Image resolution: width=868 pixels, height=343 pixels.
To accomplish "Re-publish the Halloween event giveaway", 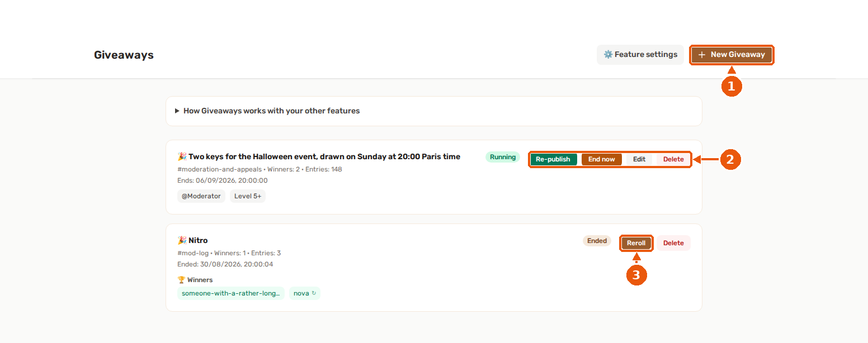I will [x=553, y=159].
